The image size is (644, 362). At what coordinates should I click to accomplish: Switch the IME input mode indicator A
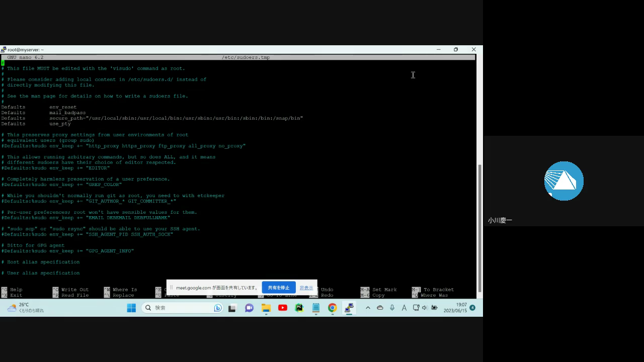[x=404, y=308]
